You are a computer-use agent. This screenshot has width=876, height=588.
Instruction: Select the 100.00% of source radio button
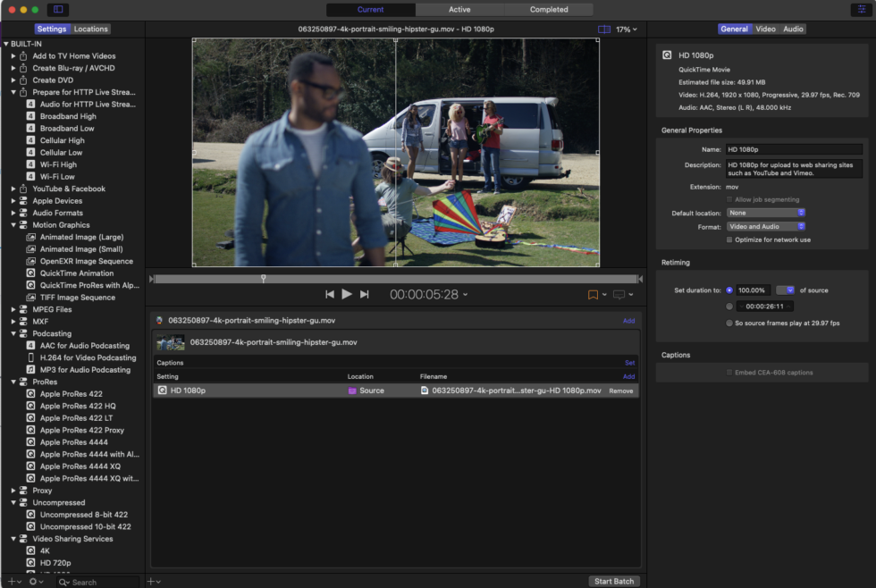coord(729,290)
